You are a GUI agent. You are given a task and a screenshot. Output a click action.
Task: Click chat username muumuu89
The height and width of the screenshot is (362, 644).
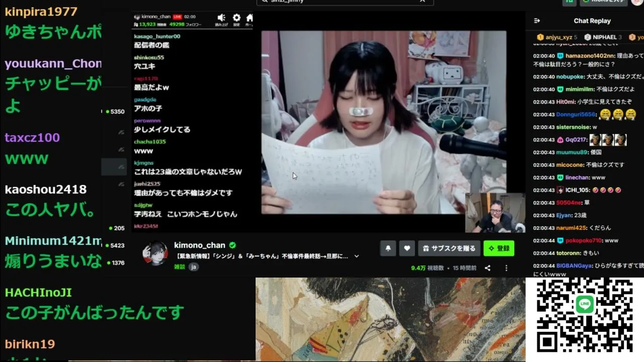(572, 152)
